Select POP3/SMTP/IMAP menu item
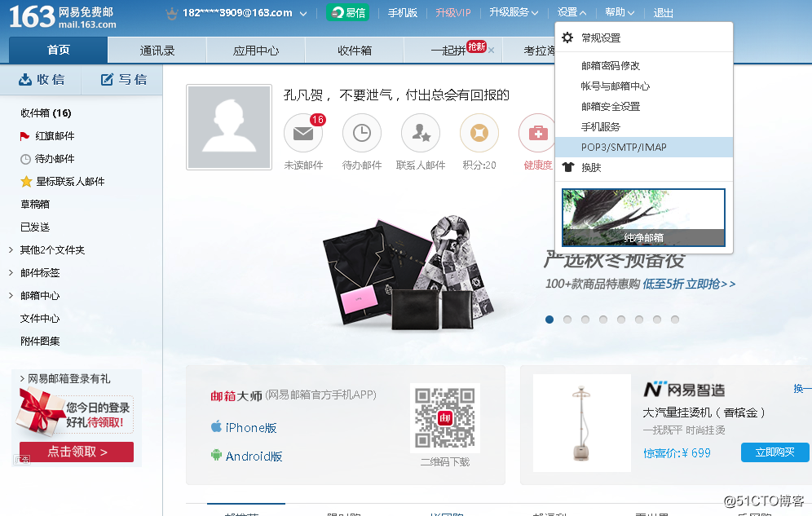Screen dimensions: 812x516 pyautogui.click(x=644, y=147)
